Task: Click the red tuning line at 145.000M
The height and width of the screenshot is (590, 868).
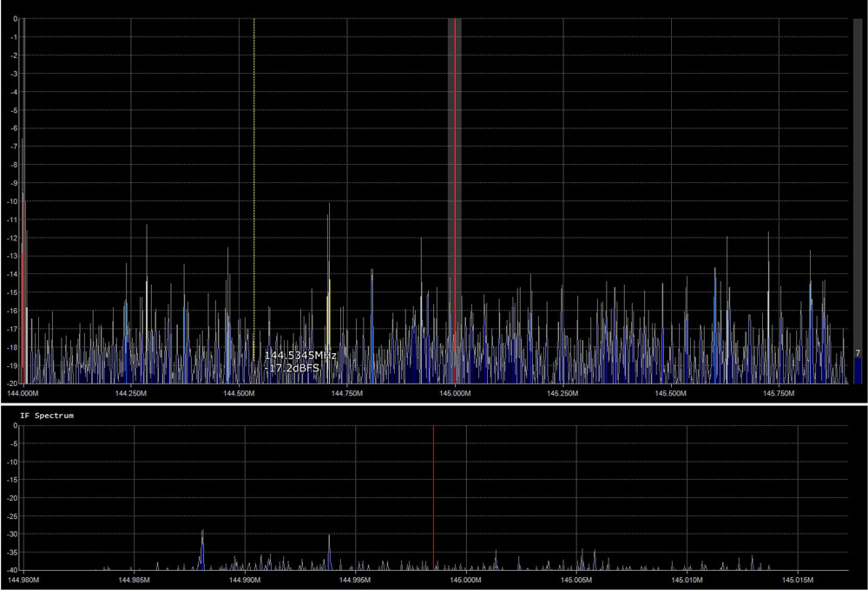Action: click(454, 174)
